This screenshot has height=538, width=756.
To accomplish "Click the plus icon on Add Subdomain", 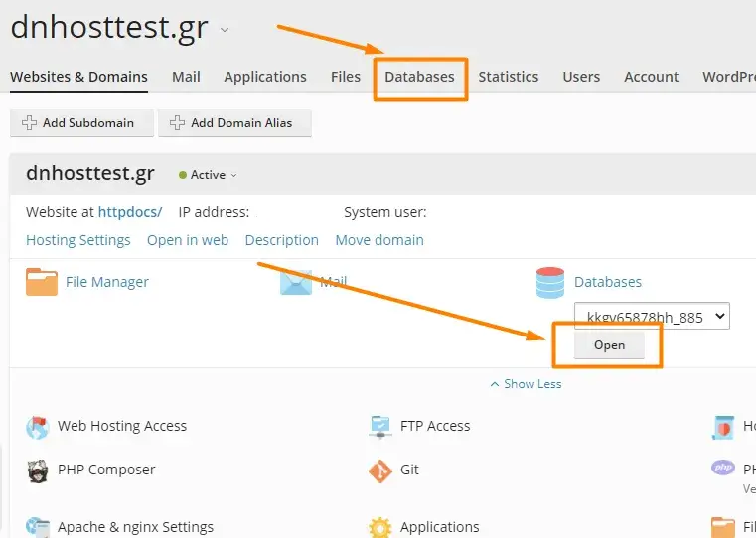I will point(29,123).
